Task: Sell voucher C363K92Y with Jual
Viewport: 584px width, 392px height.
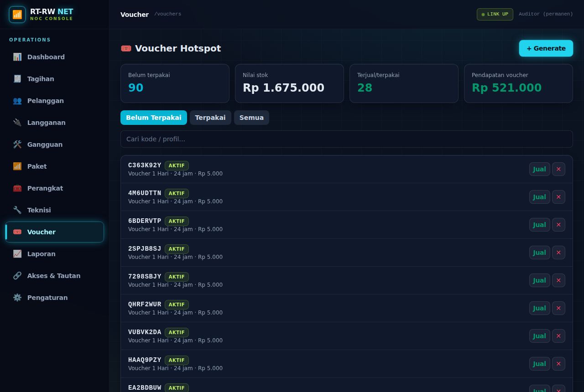Action: [539, 169]
